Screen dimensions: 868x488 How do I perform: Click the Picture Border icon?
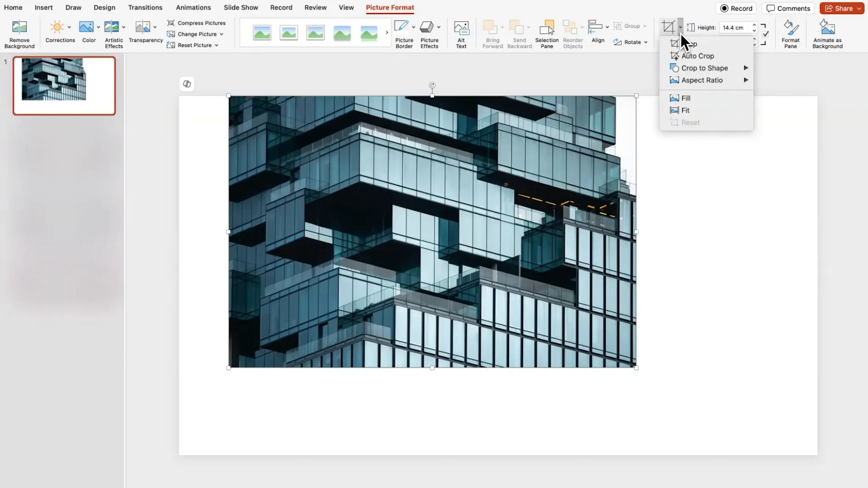coord(401,27)
